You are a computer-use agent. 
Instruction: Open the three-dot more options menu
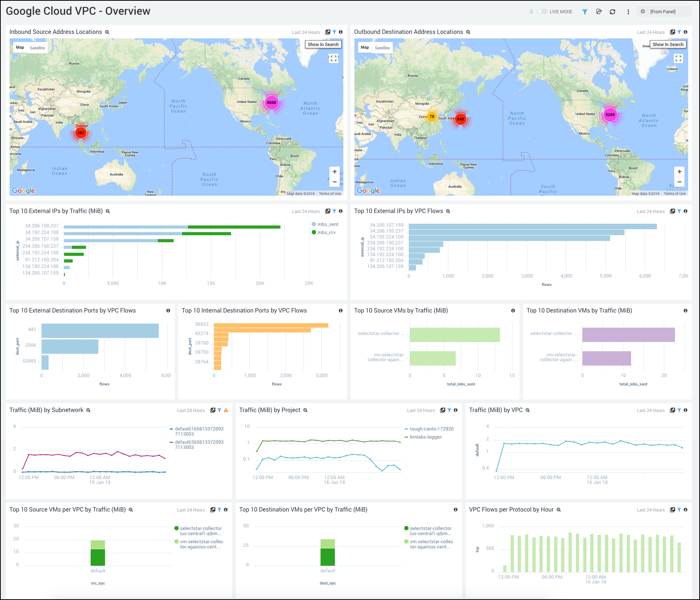[x=628, y=12]
